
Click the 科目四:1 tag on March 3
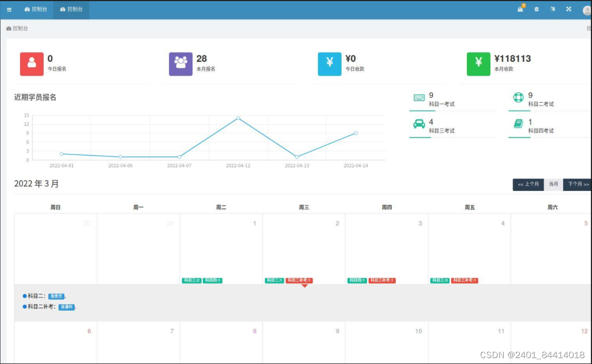(x=357, y=281)
